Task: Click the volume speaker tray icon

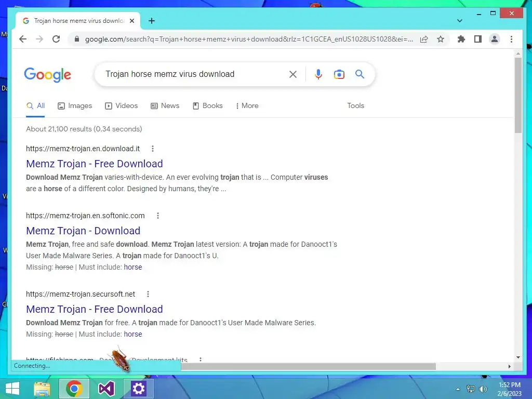Action: (x=483, y=389)
